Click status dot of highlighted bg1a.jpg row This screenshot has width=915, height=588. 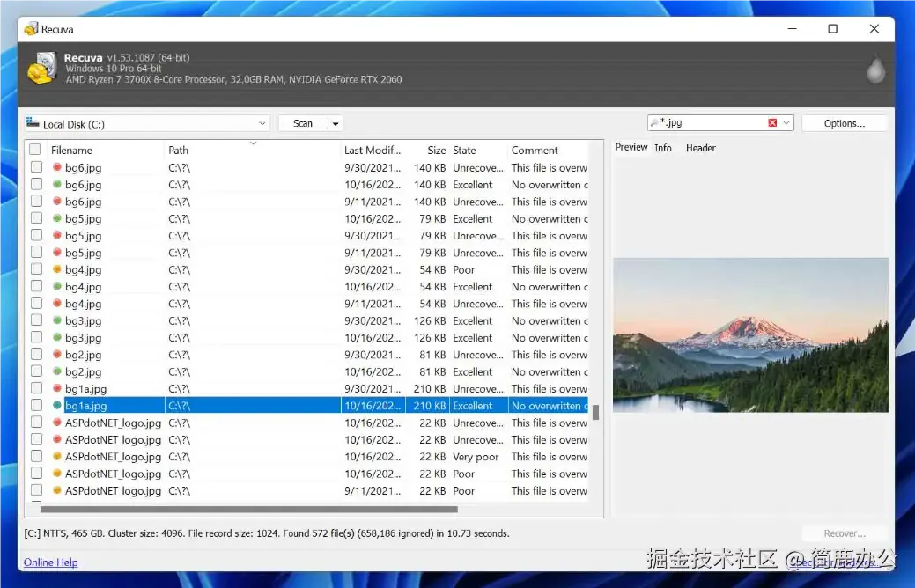(x=57, y=405)
